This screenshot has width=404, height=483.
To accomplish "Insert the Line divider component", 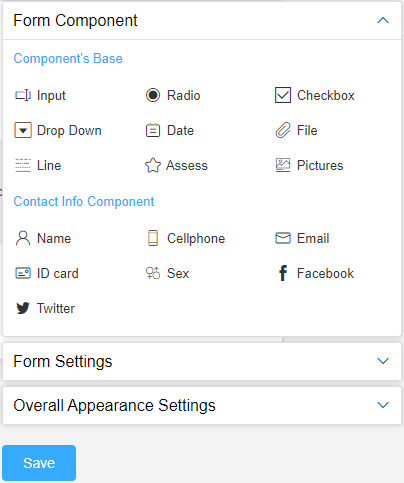I will [38, 165].
